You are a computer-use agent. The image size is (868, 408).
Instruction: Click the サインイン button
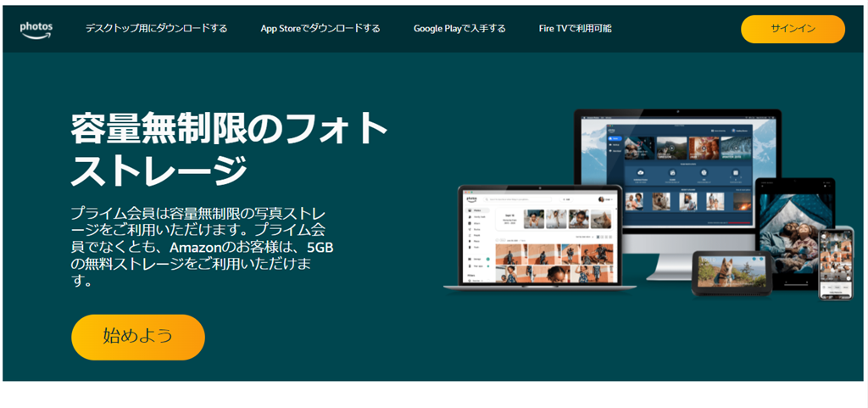tap(793, 30)
